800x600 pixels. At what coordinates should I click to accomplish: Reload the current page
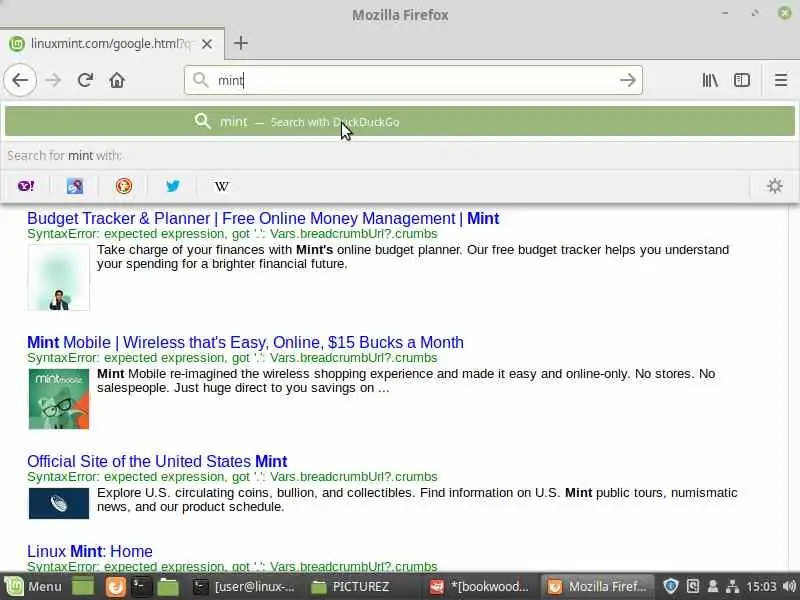pyautogui.click(x=85, y=80)
